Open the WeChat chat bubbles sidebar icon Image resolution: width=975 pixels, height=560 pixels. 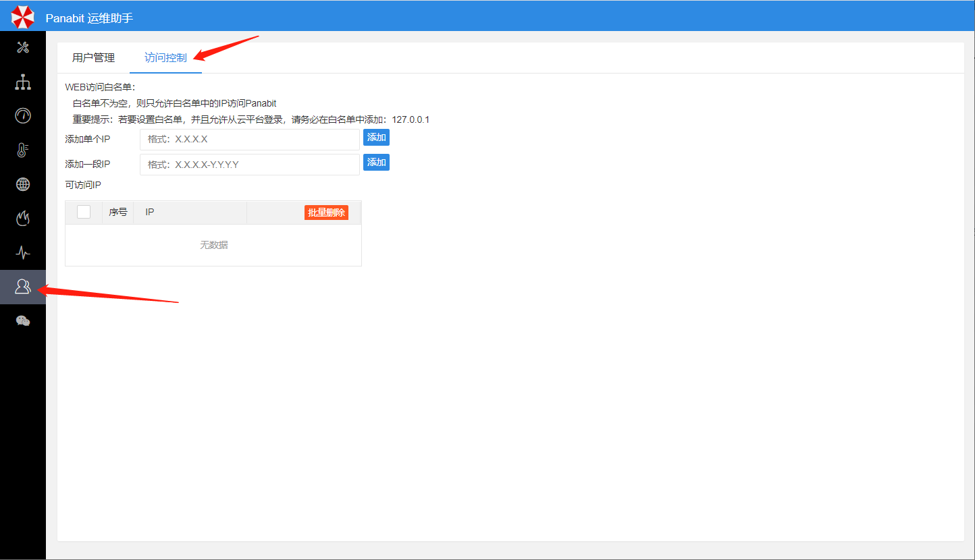click(23, 321)
